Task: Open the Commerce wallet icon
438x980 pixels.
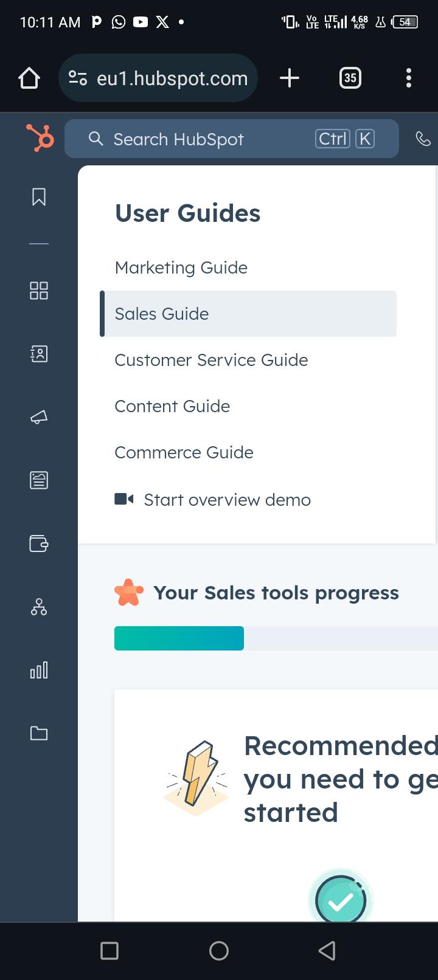Action: tap(39, 543)
